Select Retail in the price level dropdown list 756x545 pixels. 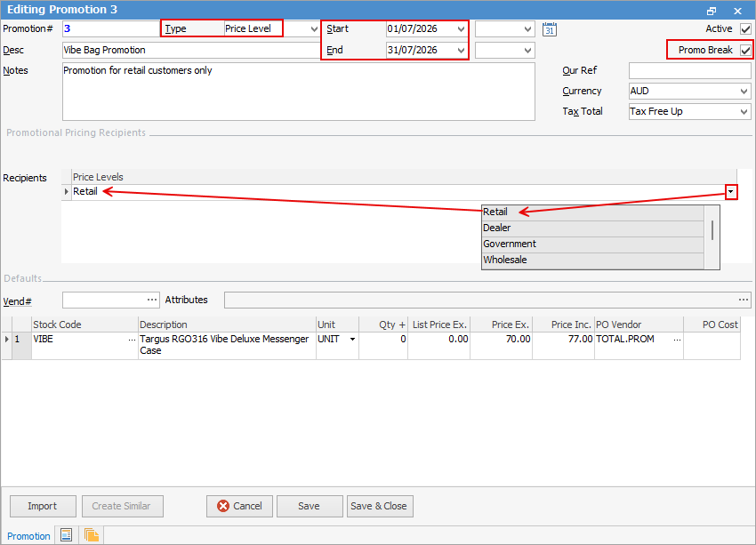[592, 212]
